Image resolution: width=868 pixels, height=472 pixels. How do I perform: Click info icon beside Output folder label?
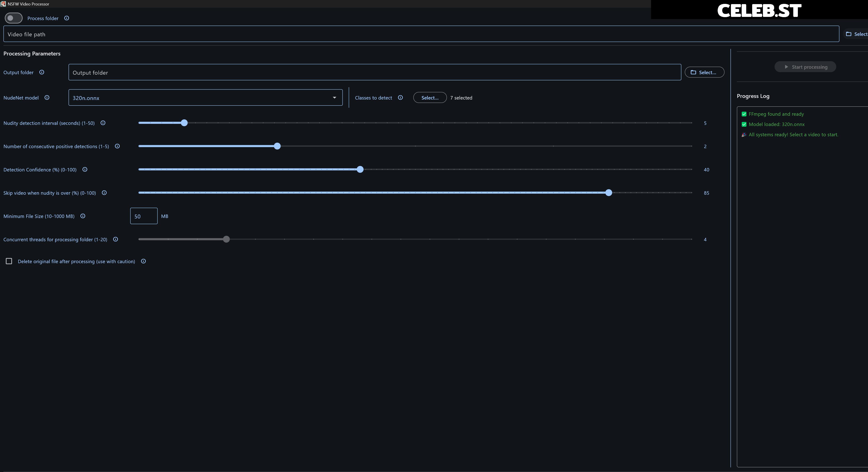pos(42,72)
